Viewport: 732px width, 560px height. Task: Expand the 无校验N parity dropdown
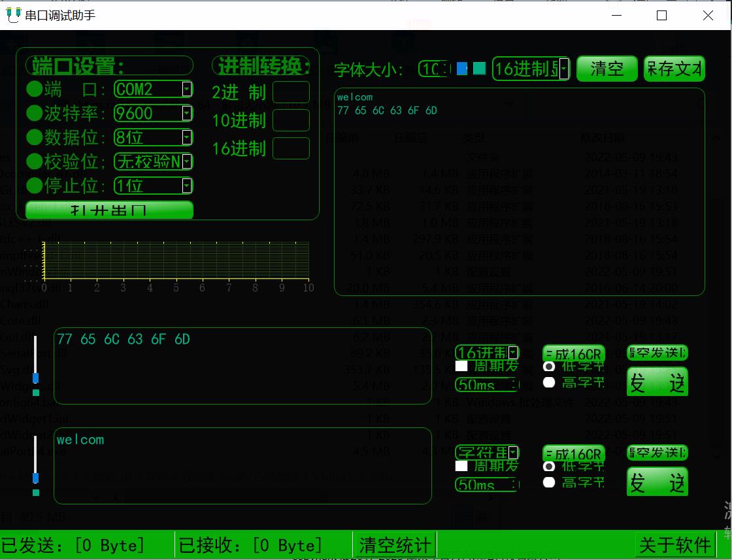pos(187,161)
